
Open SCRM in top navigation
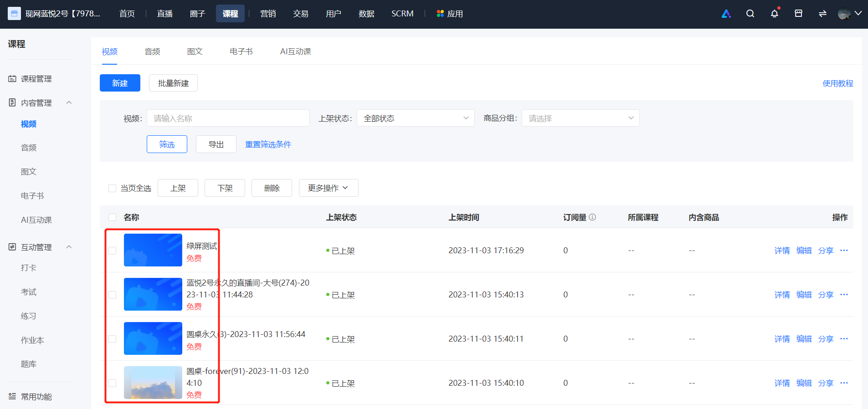coord(402,14)
